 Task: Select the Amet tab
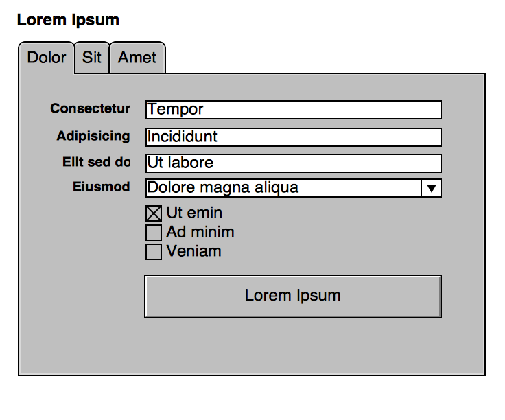137,58
